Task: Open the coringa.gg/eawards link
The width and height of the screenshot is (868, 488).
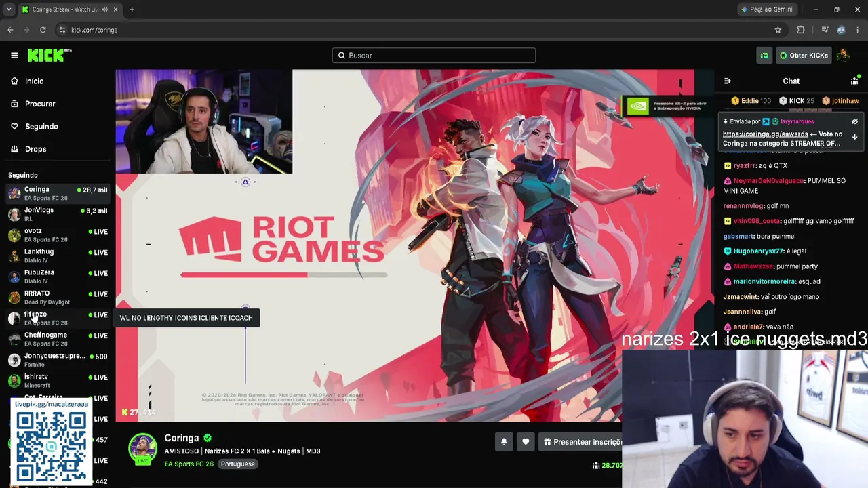Action: pos(765,134)
